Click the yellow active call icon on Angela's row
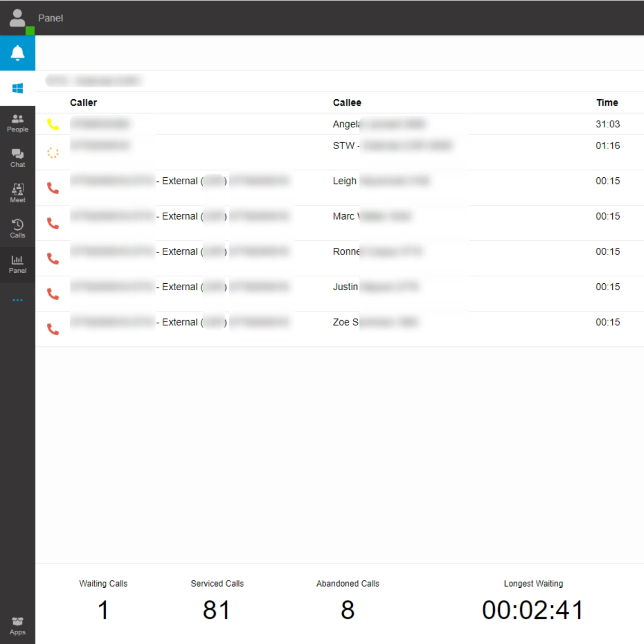644x644 pixels. coord(53,124)
